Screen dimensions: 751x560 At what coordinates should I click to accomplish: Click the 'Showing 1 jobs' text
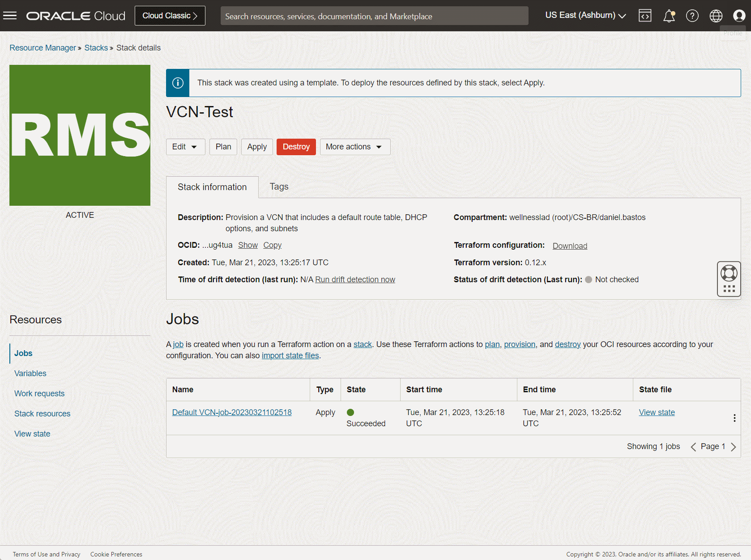click(653, 446)
